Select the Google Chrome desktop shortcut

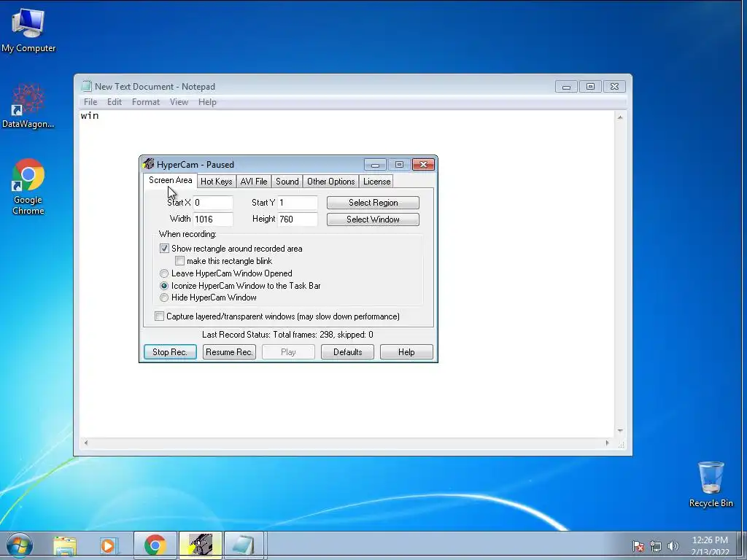pyautogui.click(x=28, y=186)
